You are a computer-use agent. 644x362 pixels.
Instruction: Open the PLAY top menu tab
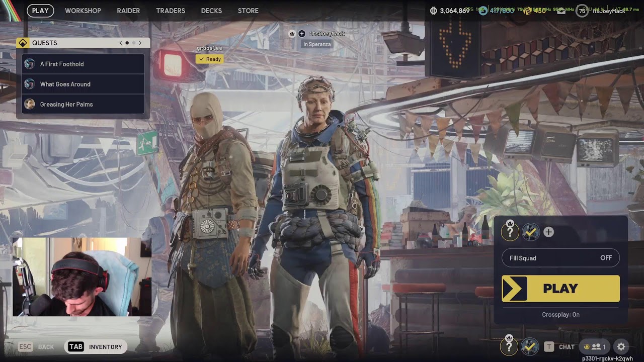pyautogui.click(x=40, y=11)
